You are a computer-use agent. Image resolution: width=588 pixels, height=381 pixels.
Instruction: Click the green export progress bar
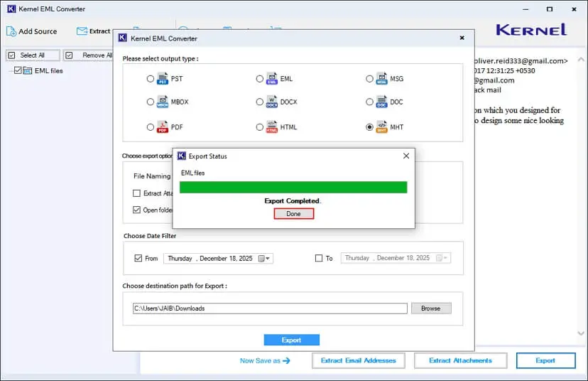[x=293, y=188]
